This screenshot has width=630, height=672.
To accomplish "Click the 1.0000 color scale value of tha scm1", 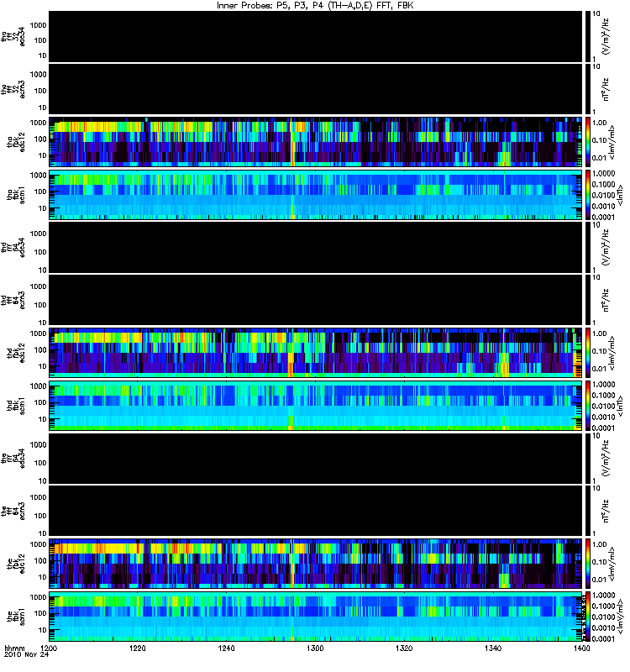I will pos(603,174).
